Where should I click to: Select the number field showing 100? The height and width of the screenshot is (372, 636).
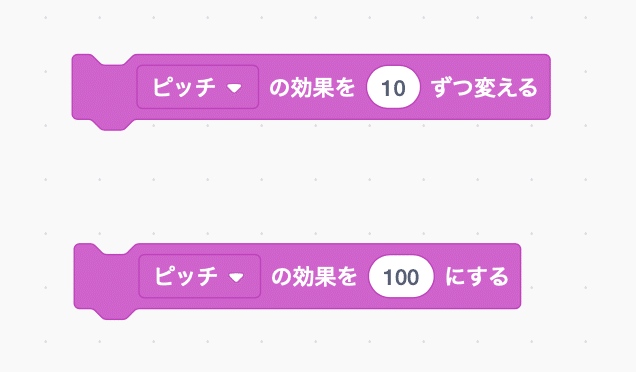[401, 276]
